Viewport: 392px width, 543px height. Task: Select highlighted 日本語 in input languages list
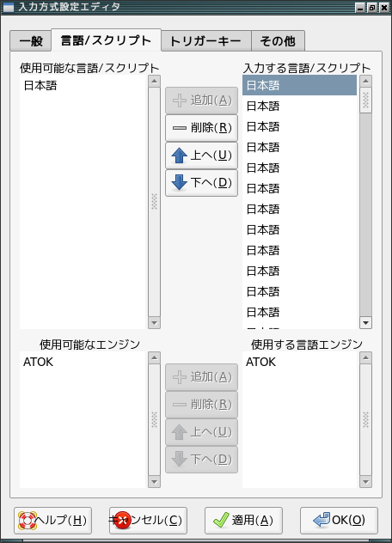(x=299, y=85)
